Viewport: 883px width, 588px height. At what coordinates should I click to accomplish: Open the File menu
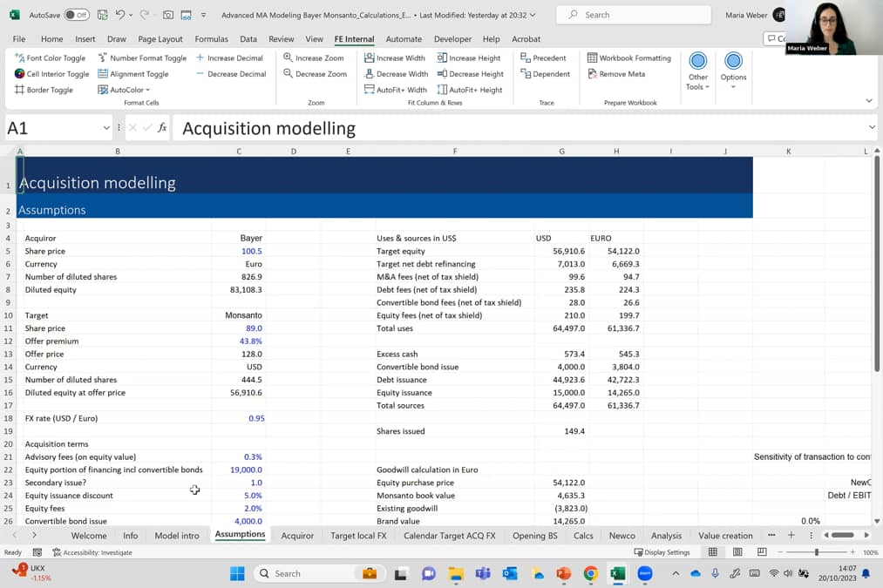(19, 39)
